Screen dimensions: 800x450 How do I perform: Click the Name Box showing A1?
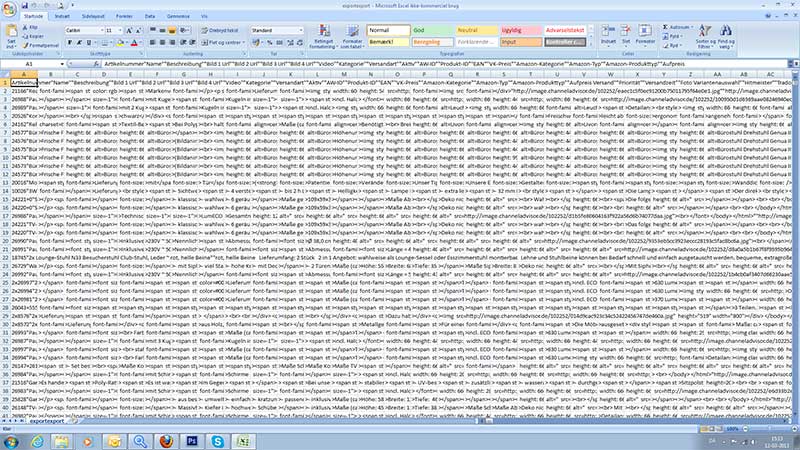[30, 64]
